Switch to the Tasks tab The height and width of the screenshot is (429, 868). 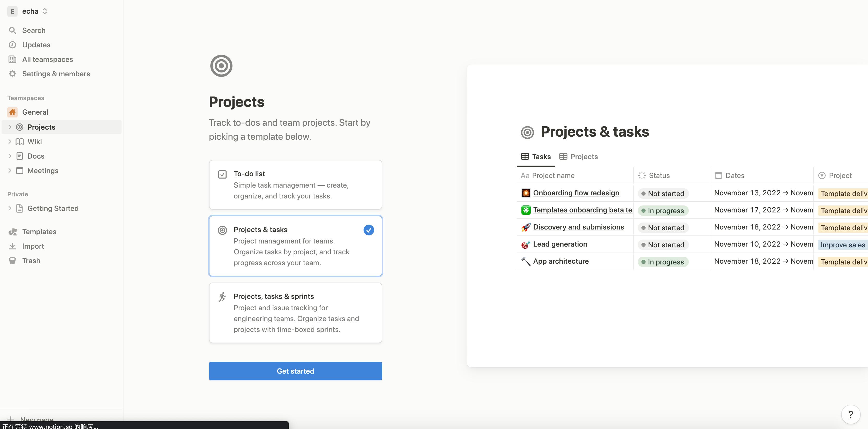pyautogui.click(x=536, y=157)
